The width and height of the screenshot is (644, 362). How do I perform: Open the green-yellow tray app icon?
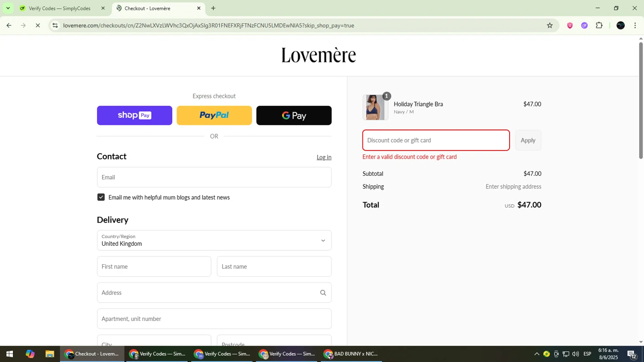547,354
